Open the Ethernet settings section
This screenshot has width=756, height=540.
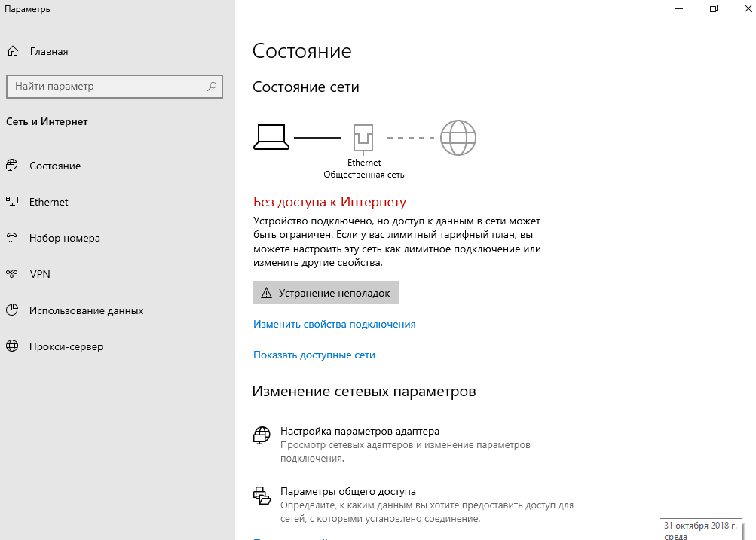click(x=49, y=202)
